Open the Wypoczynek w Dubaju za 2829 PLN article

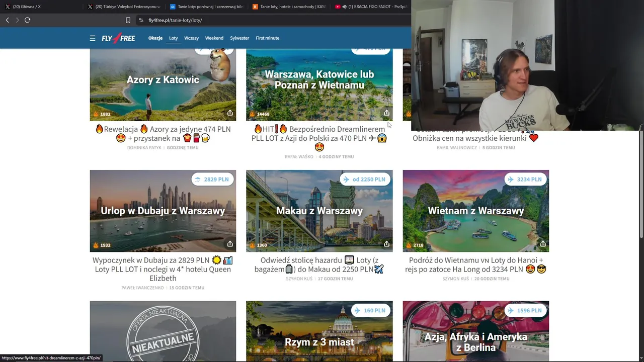[x=163, y=269]
